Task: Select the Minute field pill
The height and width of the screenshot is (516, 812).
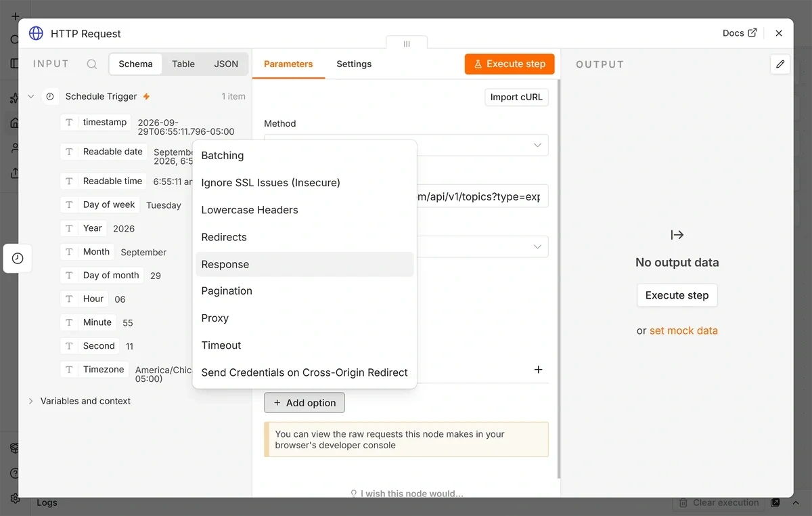Action: tap(89, 322)
